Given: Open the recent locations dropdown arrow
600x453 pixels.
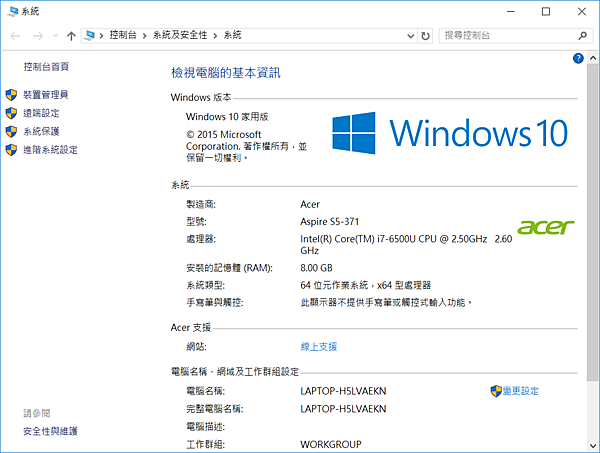Looking at the screenshot, I should pos(55,36).
